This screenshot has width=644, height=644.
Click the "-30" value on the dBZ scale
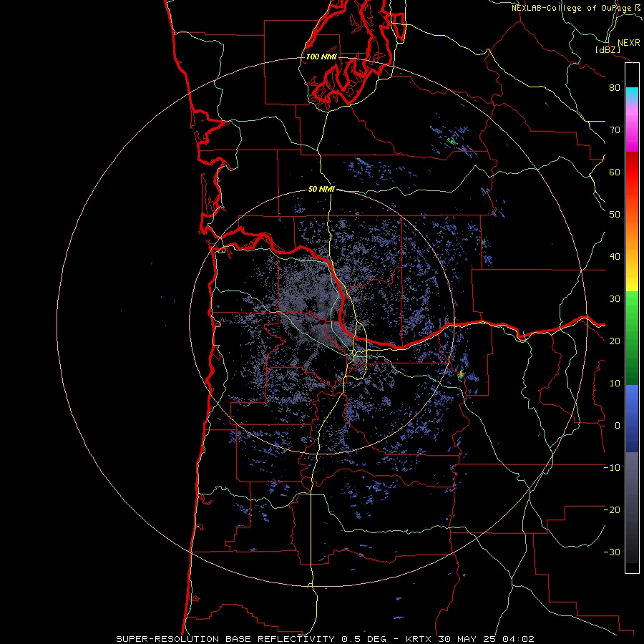[612, 552]
